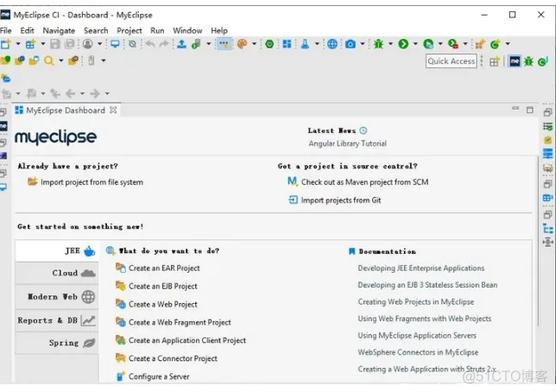Click the server deploy toolbar icon
Viewport: 556px width, 392px height.
click(x=196, y=44)
